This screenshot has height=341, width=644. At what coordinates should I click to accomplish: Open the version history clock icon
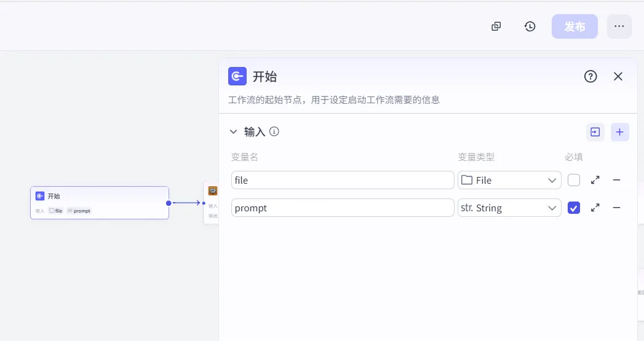[x=530, y=26]
